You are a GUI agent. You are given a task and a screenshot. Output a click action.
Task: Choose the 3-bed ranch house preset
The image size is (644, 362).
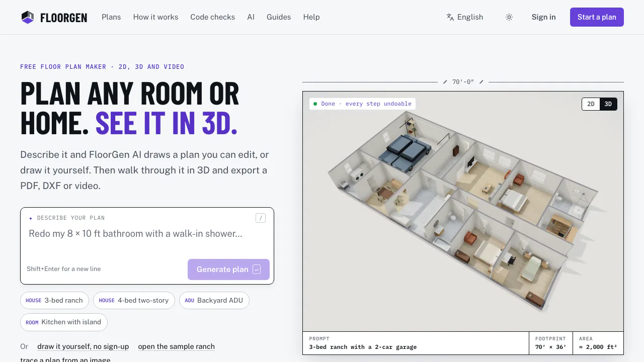tap(54, 300)
